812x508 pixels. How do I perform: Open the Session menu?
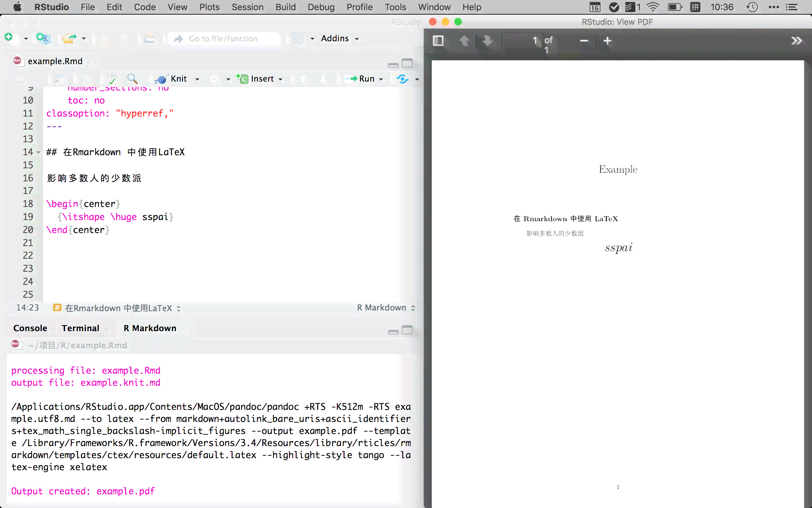pyautogui.click(x=247, y=7)
